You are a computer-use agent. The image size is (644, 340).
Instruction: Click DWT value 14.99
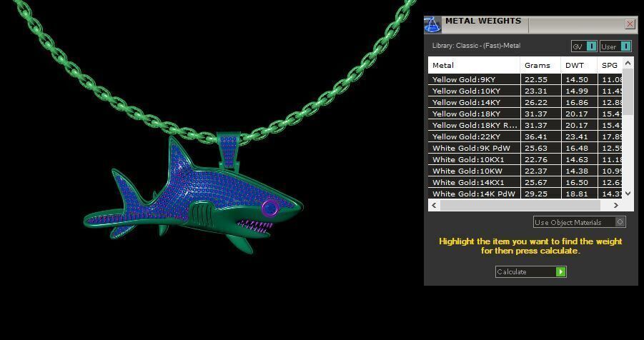pyautogui.click(x=577, y=91)
